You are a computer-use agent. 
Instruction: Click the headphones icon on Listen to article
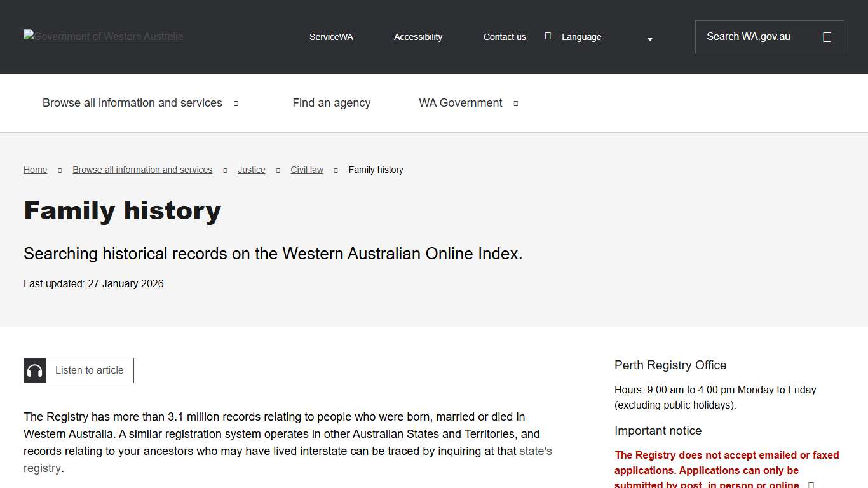[x=34, y=370]
